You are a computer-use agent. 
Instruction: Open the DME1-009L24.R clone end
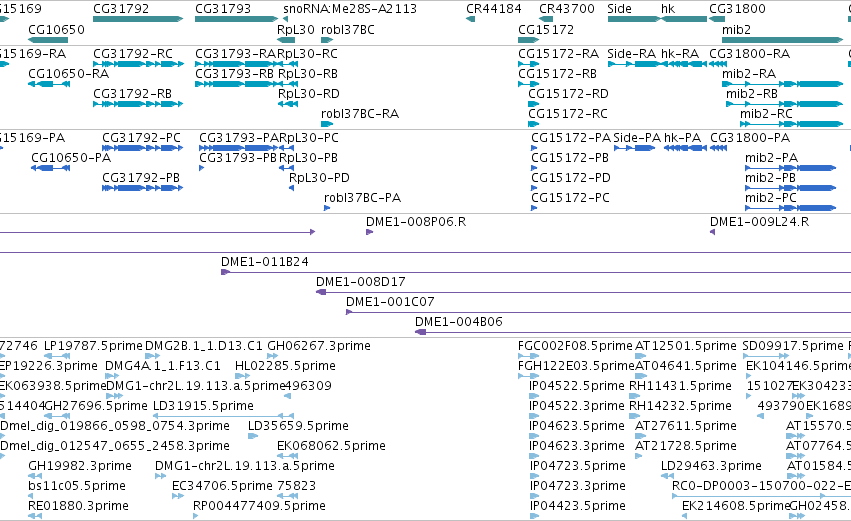tap(713, 232)
